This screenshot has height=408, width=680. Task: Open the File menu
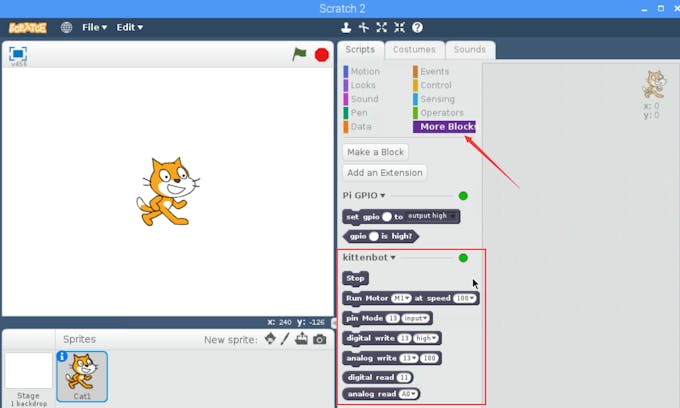[94, 27]
